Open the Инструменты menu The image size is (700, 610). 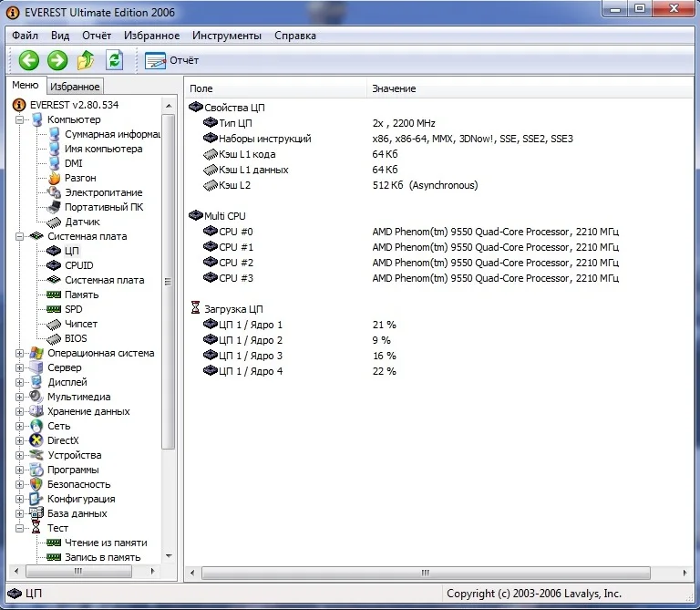tap(227, 36)
